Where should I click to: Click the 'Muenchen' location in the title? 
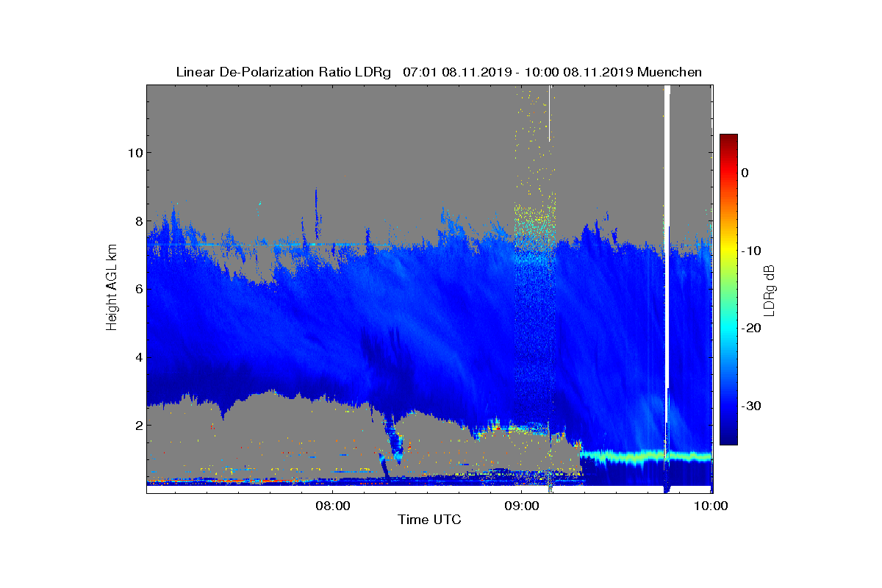tap(670, 72)
